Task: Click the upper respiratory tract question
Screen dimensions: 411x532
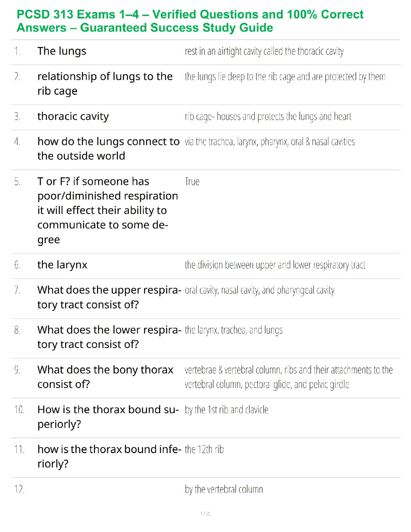Action: [109, 297]
